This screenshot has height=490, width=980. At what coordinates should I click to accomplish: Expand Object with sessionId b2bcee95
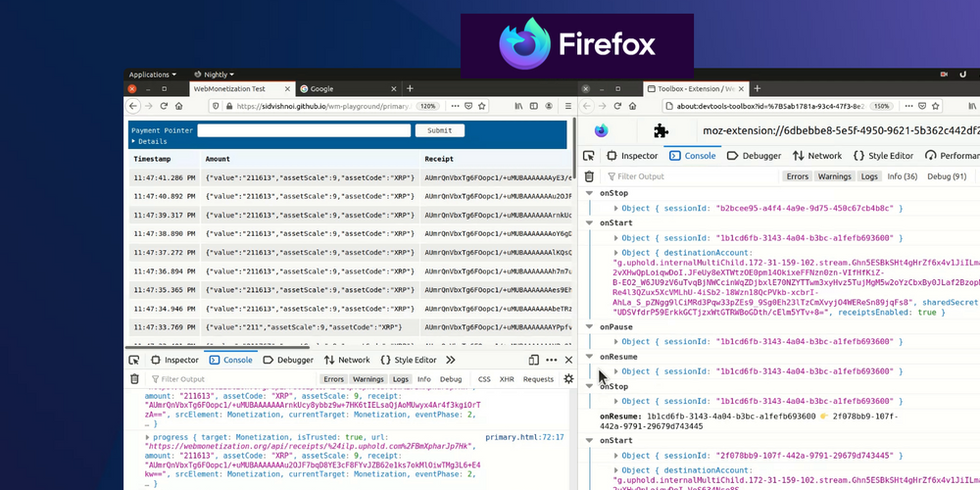point(616,208)
